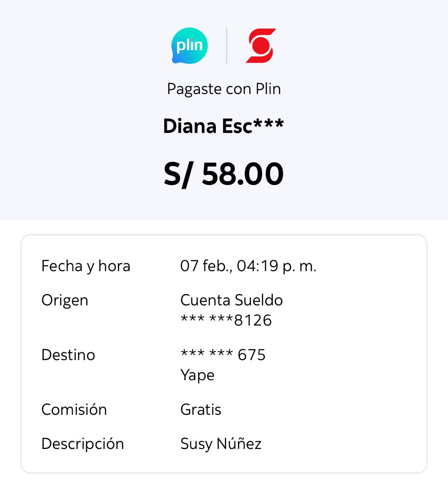Click the divider line between logos
Image resolution: width=448 pixels, height=501 pixels.
tap(227, 46)
